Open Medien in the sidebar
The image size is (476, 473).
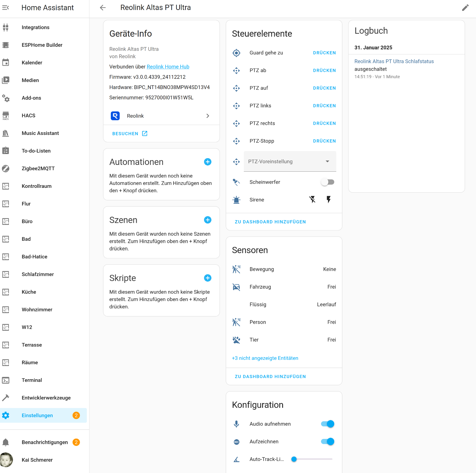click(44, 80)
